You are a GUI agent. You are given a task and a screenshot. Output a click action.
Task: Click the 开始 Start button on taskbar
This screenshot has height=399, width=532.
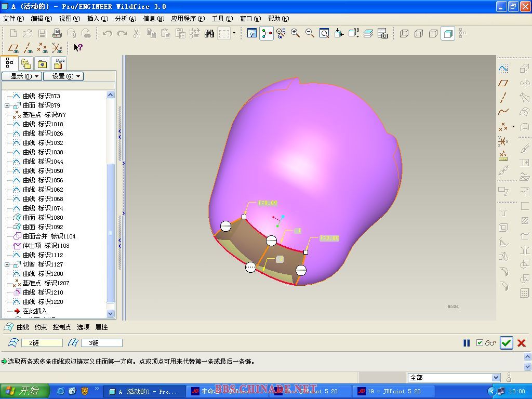[x=24, y=391]
